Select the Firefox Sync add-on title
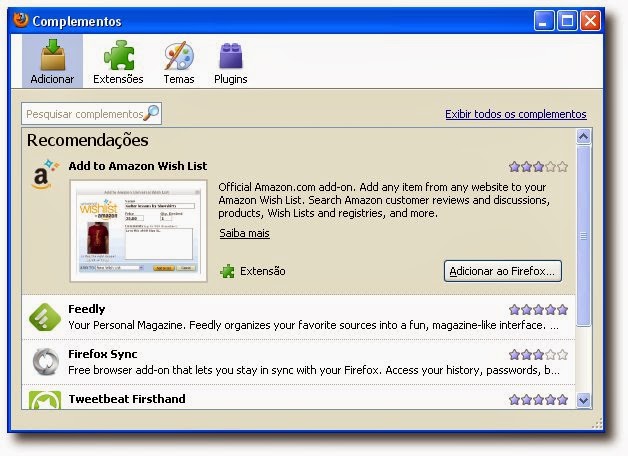Viewport: 628px width, 456px height. (103, 354)
